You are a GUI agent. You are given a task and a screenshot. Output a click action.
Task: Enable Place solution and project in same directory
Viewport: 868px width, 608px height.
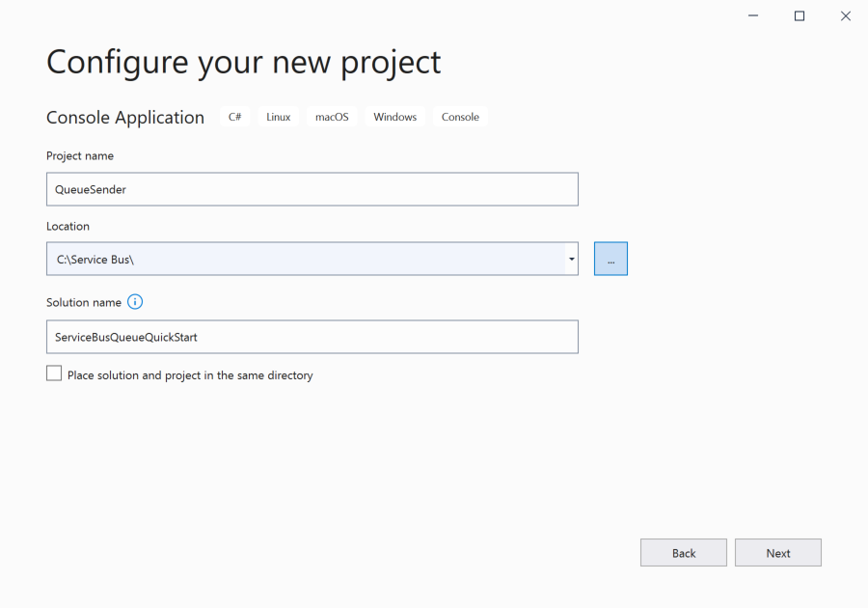coord(54,373)
